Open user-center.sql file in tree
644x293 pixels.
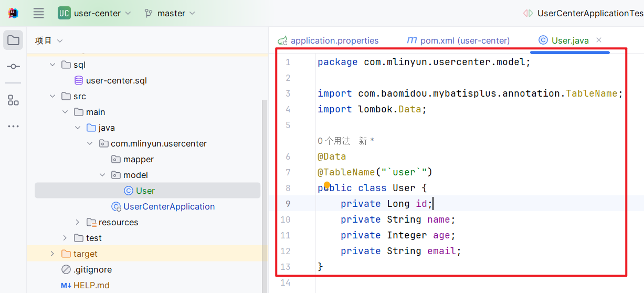click(116, 80)
